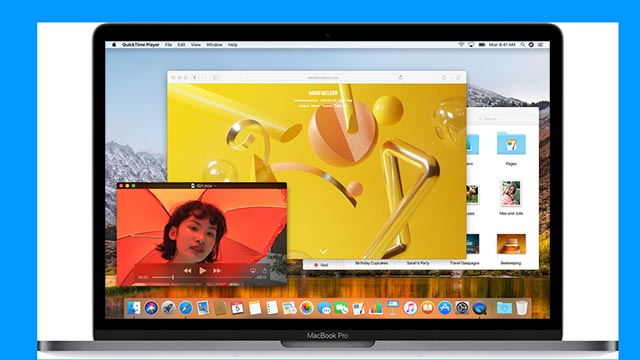
Task: Select the Max and Julie photo
Action: [511, 194]
